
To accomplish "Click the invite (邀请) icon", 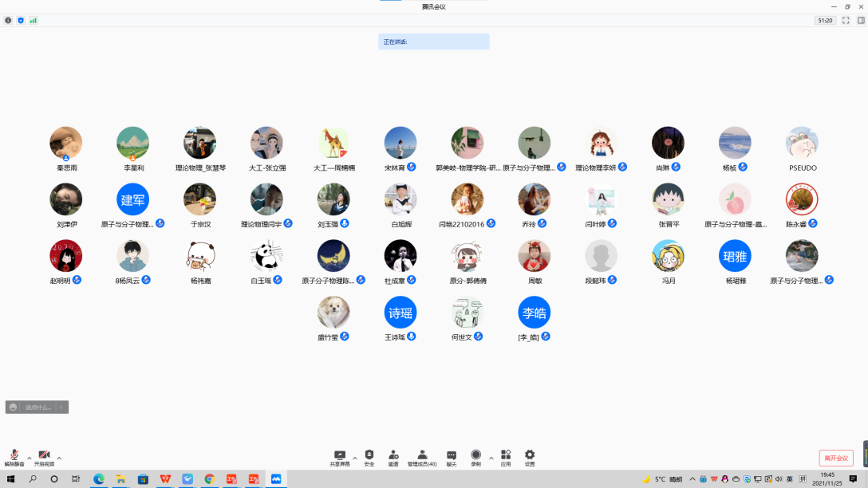I will point(393,456).
